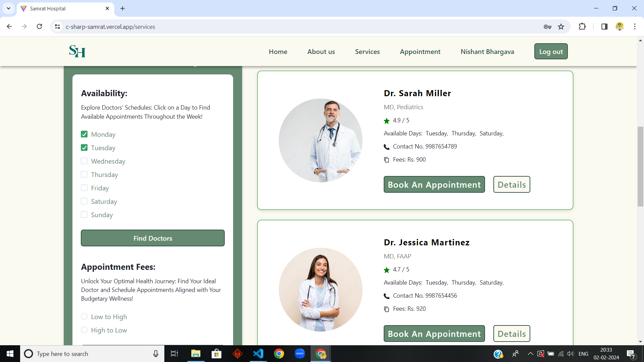Check the Wednesday availability checkbox

coord(84,161)
